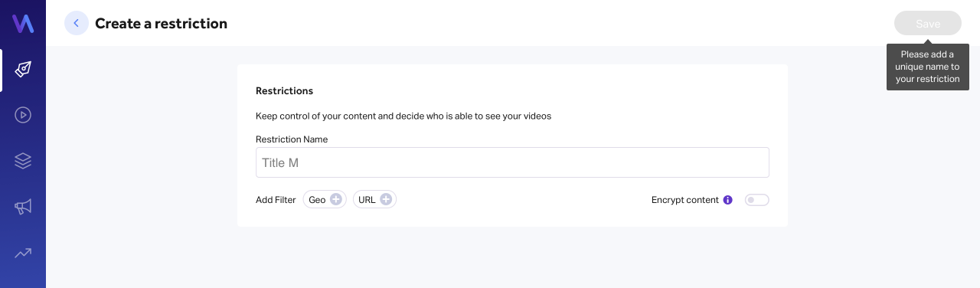This screenshot has height=288, width=980.
Task: Click the 'Add Filter' label
Action: 276,200
